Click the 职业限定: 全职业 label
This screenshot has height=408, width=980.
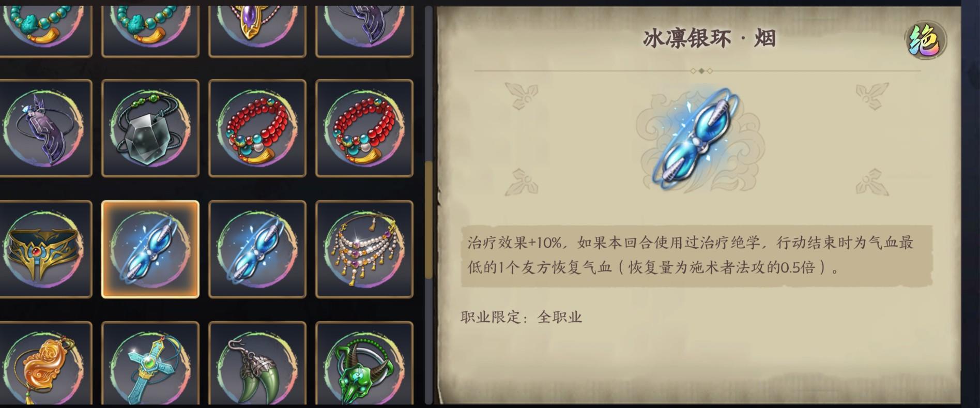tap(521, 316)
